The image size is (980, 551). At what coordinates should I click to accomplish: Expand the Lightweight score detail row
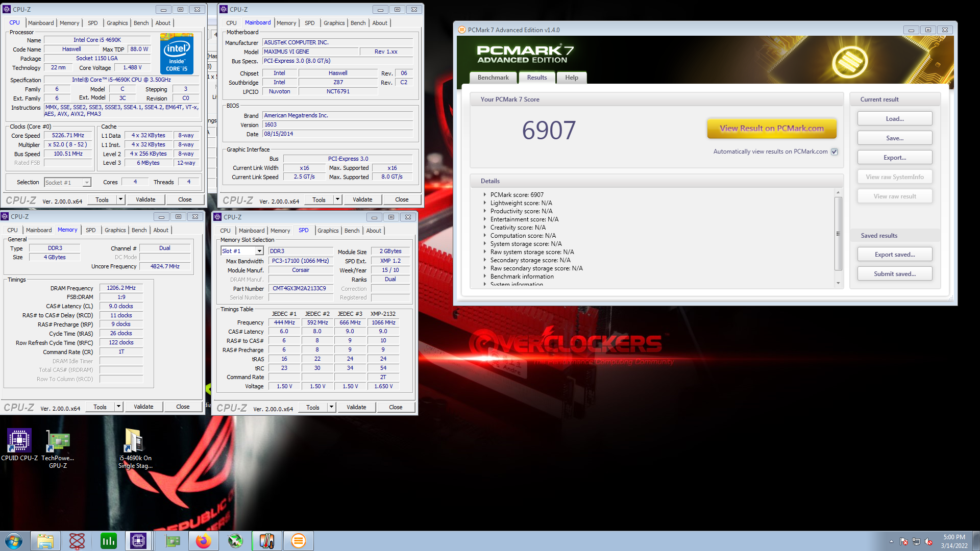point(485,203)
